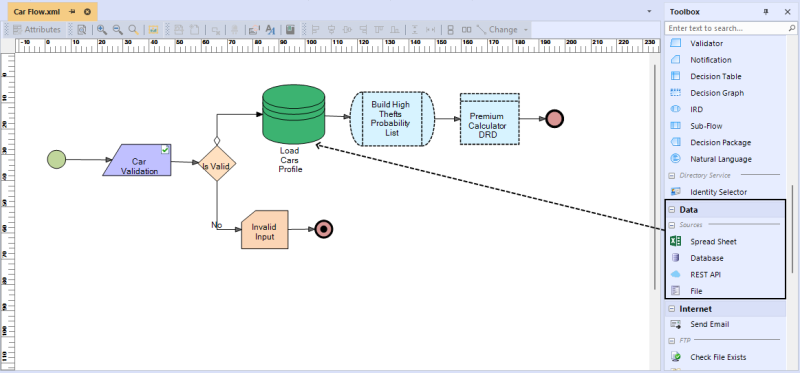
Task: Open the document tabs list dropdown arrow
Action: [649, 11]
